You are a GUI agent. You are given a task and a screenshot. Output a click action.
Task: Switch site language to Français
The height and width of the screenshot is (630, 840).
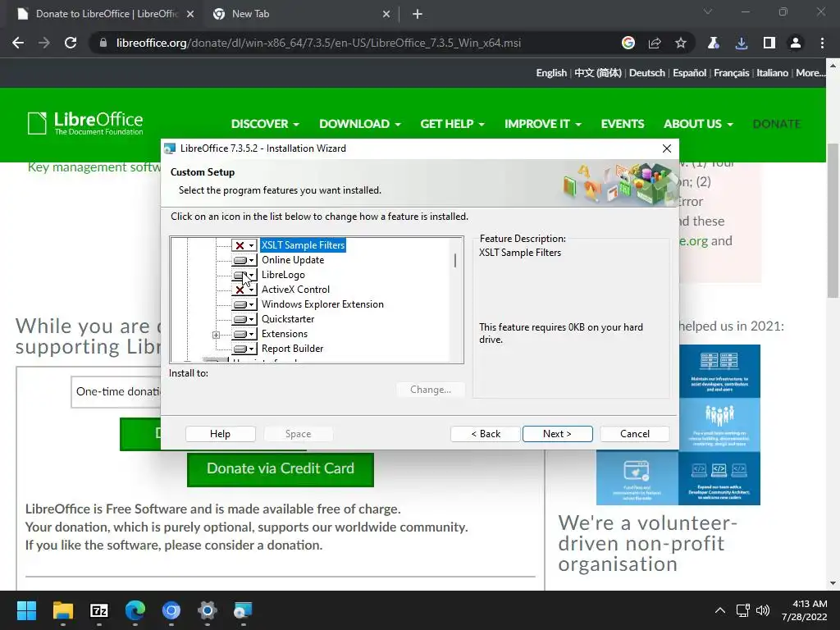click(731, 73)
